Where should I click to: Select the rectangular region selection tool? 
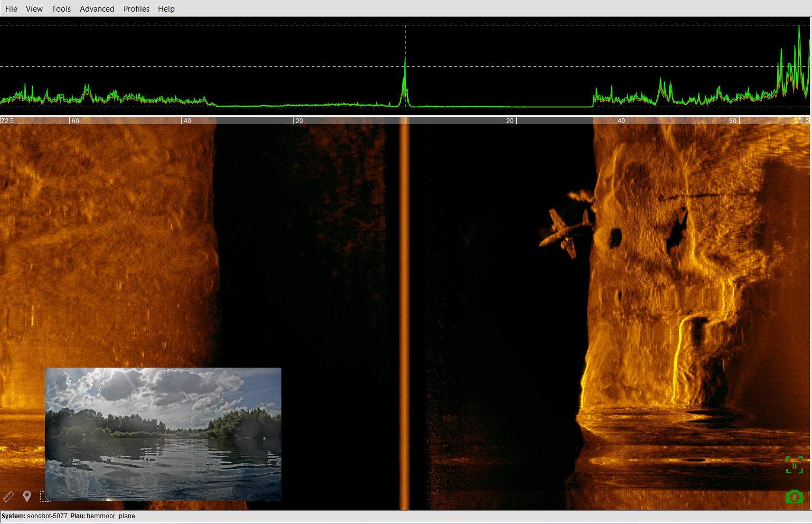pyautogui.click(x=46, y=497)
